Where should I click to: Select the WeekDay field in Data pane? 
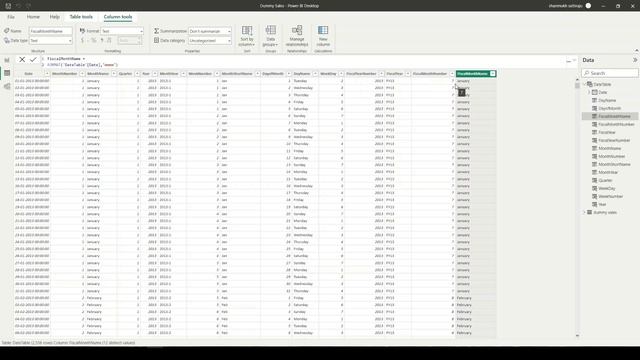[607, 189]
